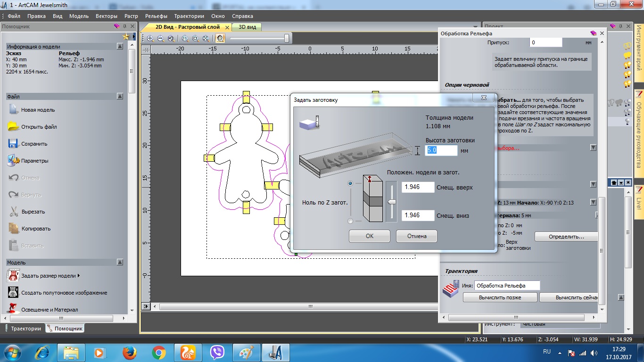Select the top Ноль по Z загот. radio button
Image resolution: width=644 pixels, height=362 pixels.
pos(350,183)
